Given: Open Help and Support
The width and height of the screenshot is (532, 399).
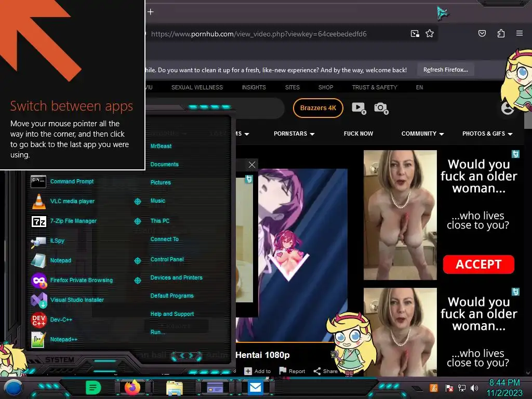Looking at the screenshot, I should click(x=172, y=314).
